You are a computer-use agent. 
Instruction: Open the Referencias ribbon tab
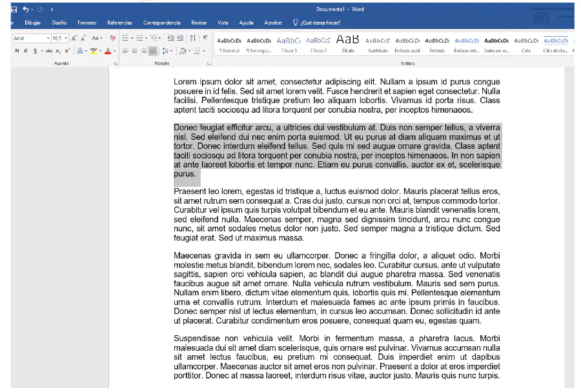tap(119, 23)
